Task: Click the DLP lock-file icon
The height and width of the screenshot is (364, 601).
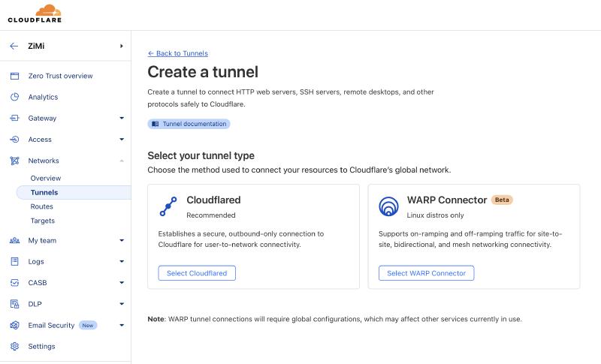Action: [14, 304]
